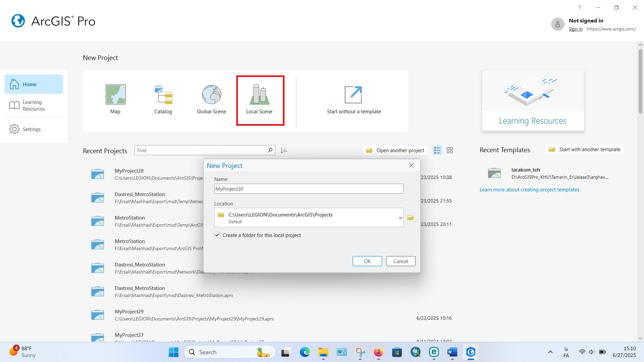The image size is (644, 362).
Task: Select the Local Scene template
Action: (260, 100)
